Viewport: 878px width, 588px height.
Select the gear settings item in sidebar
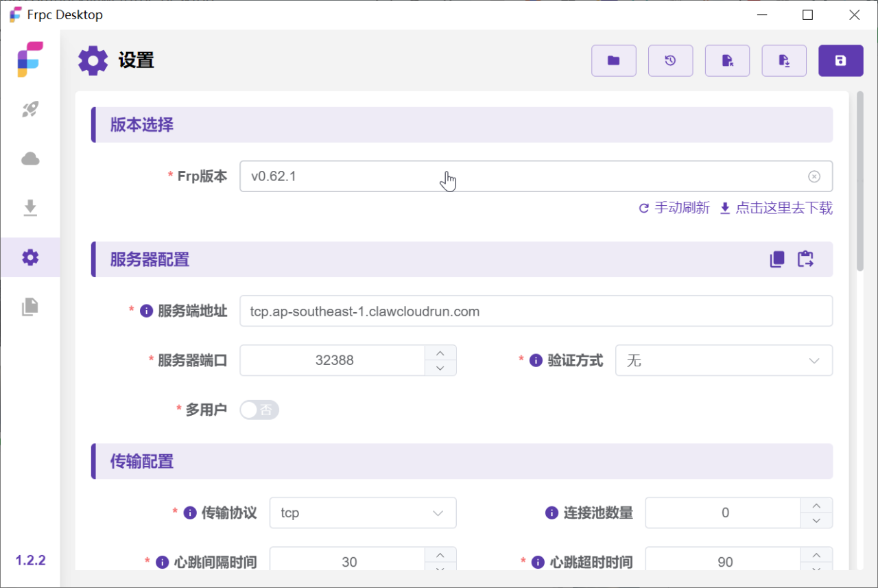click(x=30, y=257)
